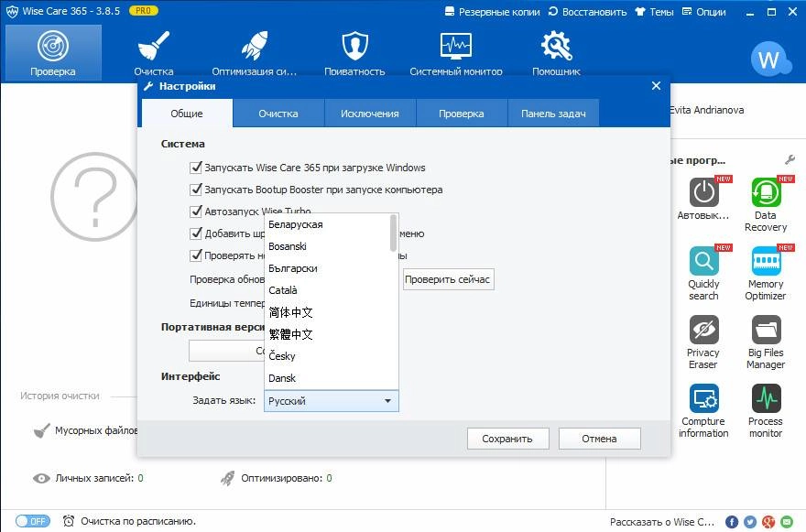Open the Опции menu
806x532 pixels.
[704, 12]
